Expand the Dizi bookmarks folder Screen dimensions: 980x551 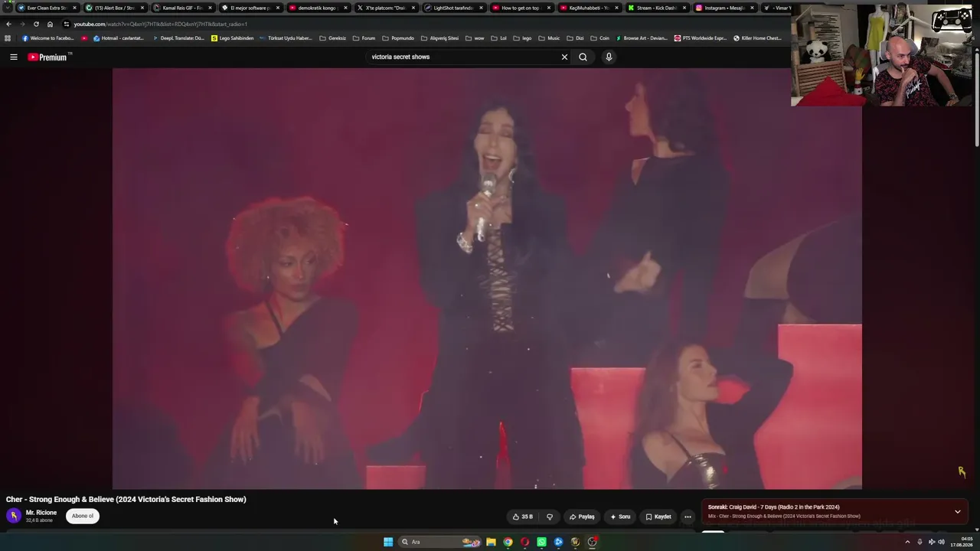point(575,38)
